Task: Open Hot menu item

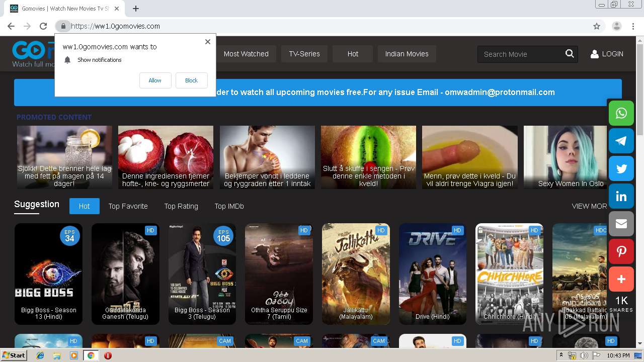Action: pos(353,54)
